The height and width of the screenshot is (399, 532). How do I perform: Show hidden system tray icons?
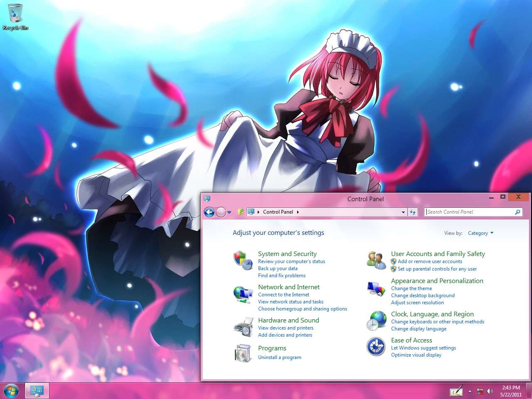[470, 391]
